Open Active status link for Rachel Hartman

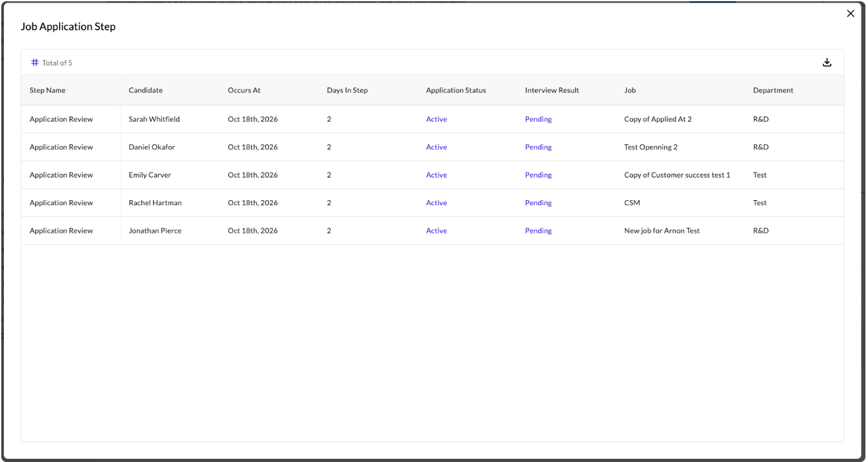(436, 203)
